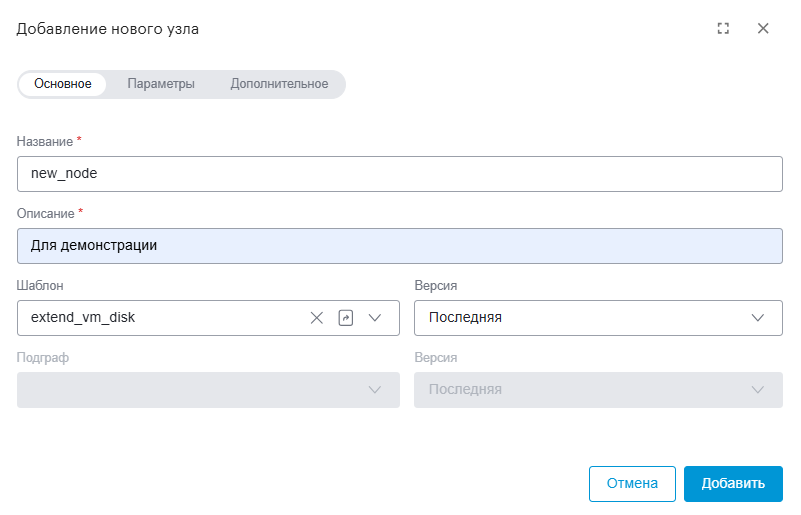This screenshot has width=801, height=515.
Task: Open the disabled Подграф dropdown
Action: click(x=208, y=390)
